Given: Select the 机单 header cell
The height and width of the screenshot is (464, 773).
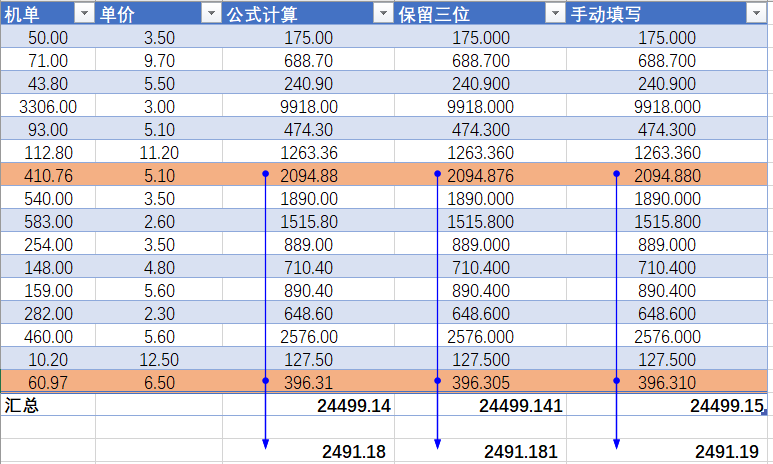Looking at the screenshot, I should [48, 13].
